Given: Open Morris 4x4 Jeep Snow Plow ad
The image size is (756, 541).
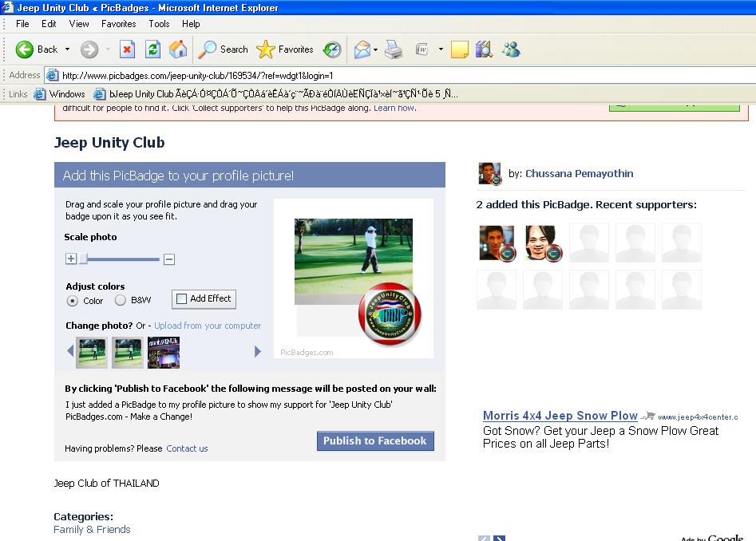Looking at the screenshot, I should click(x=560, y=415).
